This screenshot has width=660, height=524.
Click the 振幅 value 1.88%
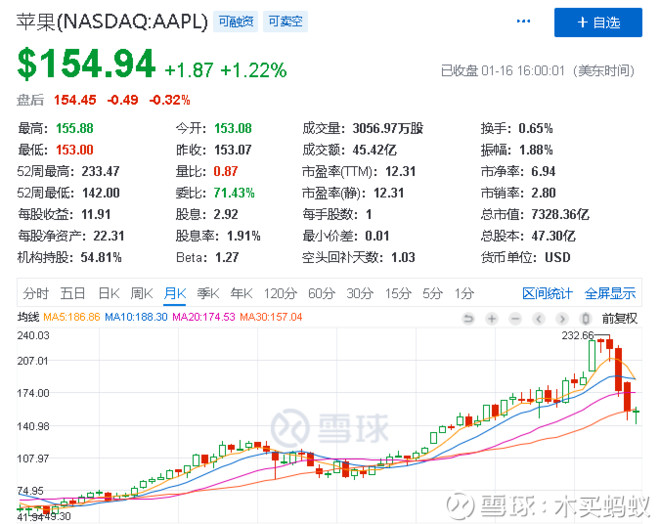536,149
